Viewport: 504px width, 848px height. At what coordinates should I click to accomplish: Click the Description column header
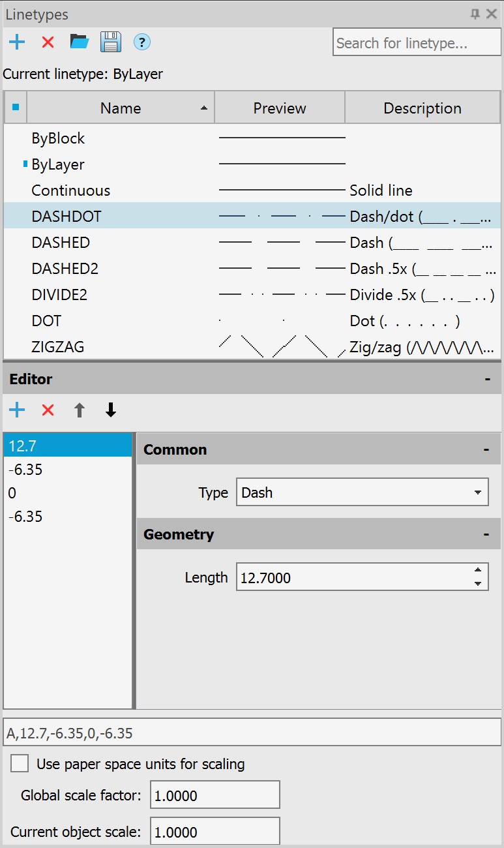(422, 108)
